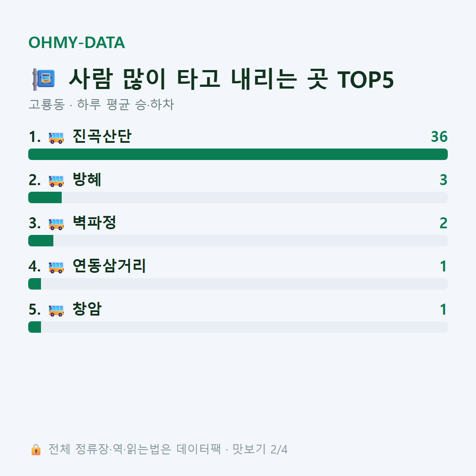Click the bus icon beside 진곡산단
This screenshot has height=476, width=476.
[56, 138]
